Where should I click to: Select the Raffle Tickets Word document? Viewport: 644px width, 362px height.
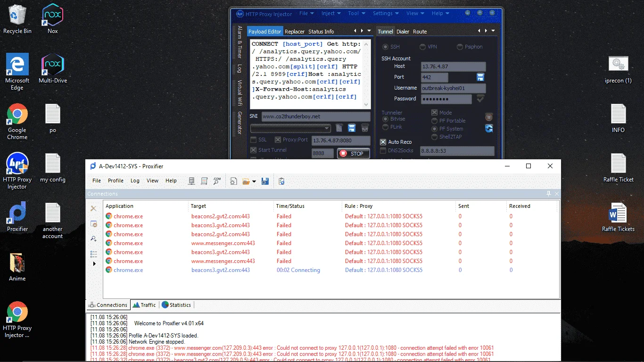[618, 217]
